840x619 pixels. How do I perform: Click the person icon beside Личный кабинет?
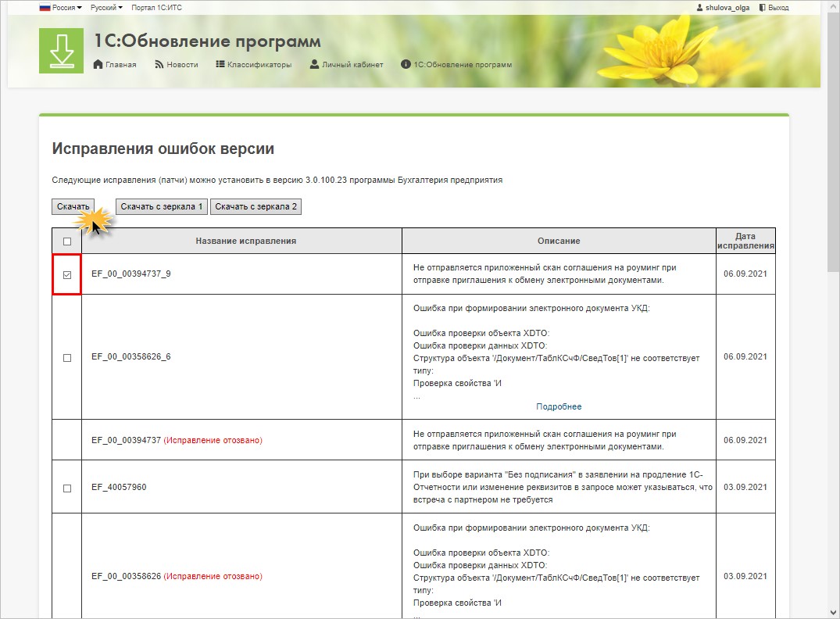tap(314, 64)
